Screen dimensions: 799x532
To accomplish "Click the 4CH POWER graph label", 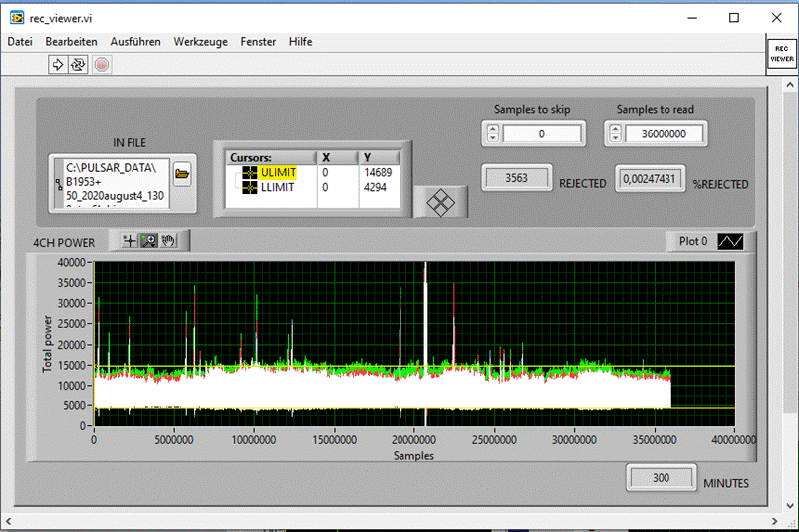I will [x=64, y=243].
